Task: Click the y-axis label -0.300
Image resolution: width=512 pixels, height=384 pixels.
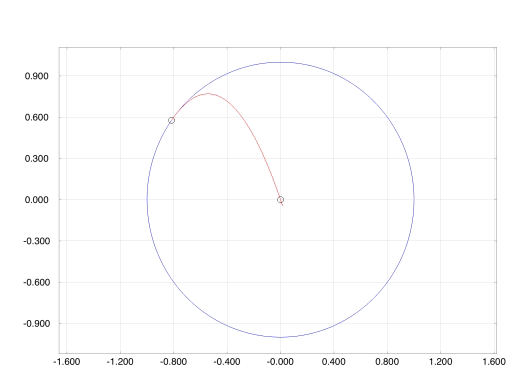Action: coord(37,241)
